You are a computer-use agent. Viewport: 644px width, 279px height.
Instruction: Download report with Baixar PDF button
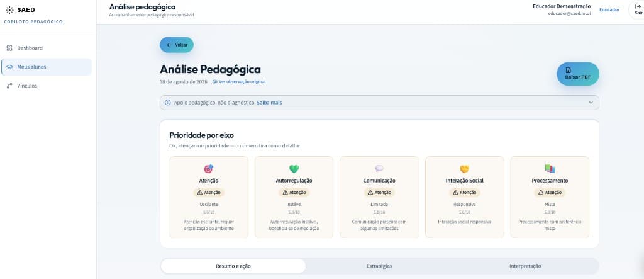(578, 74)
